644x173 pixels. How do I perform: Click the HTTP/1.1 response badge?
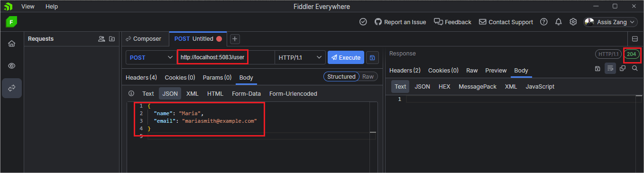click(x=608, y=54)
